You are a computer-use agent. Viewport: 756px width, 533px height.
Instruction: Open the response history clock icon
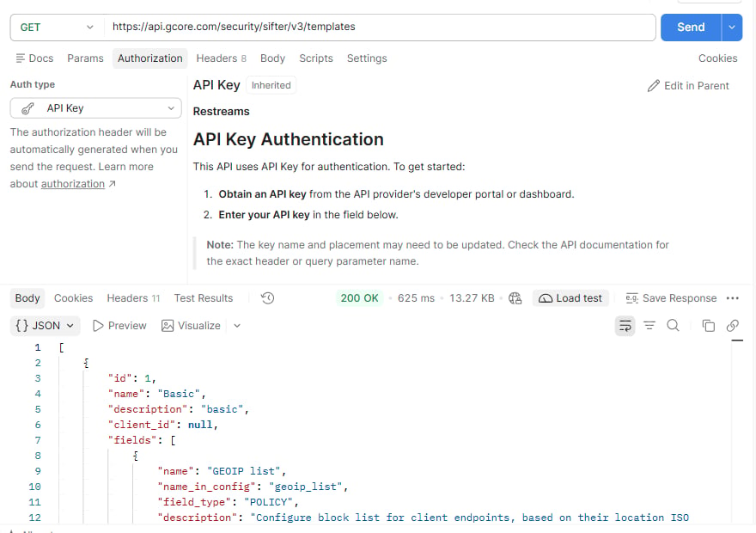[x=267, y=298]
